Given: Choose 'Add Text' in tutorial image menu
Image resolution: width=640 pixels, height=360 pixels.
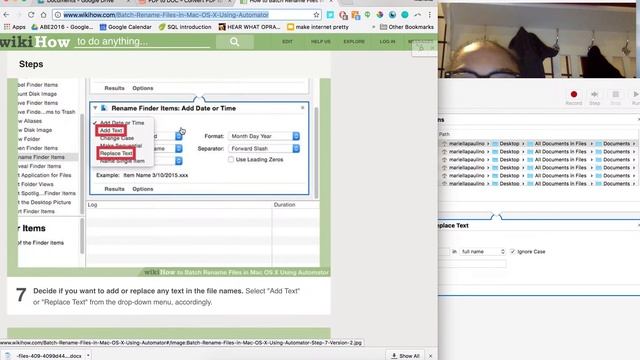Looking at the screenshot, I should (111, 130).
